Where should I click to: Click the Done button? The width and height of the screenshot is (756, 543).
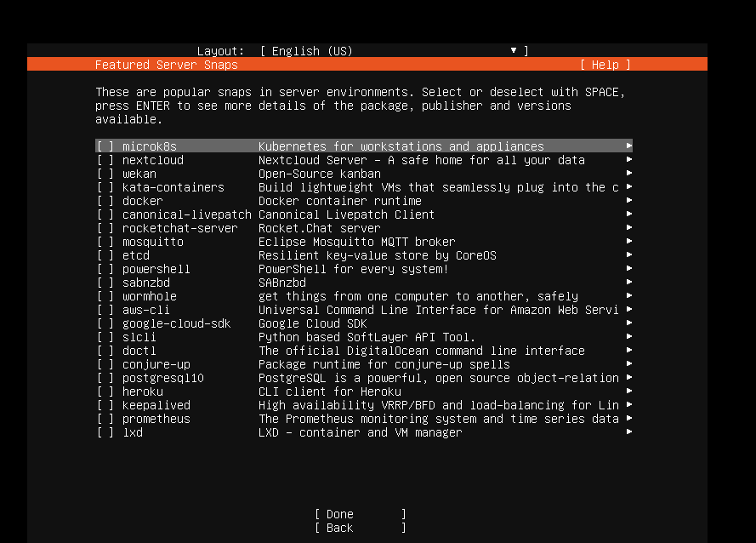click(x=361, y=514)
